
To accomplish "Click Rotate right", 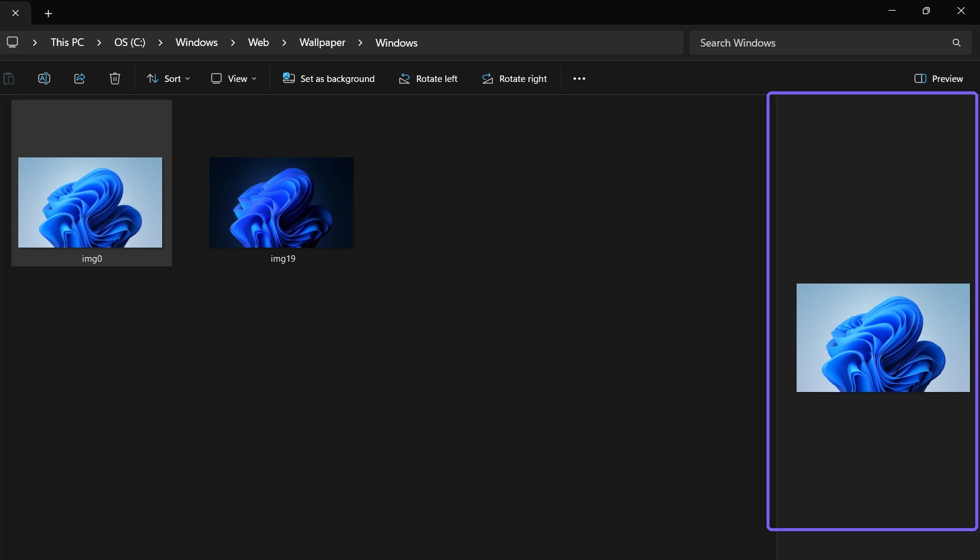I will [514, 78].
